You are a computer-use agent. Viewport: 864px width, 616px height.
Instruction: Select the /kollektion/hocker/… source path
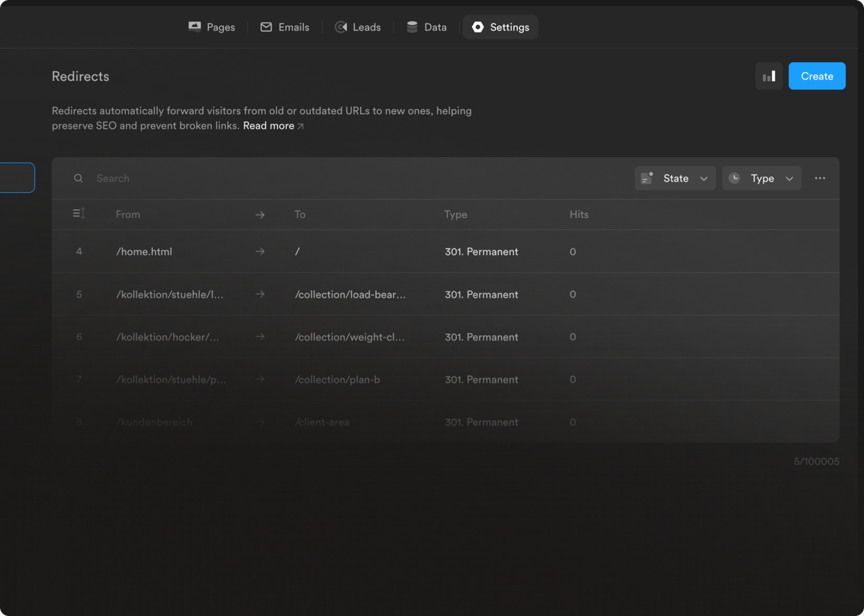click(x=167, y=337)
